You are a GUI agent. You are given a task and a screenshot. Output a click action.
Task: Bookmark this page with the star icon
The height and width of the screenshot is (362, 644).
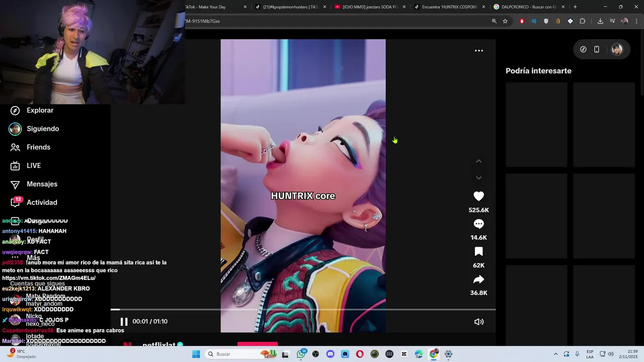coord(505,21)
